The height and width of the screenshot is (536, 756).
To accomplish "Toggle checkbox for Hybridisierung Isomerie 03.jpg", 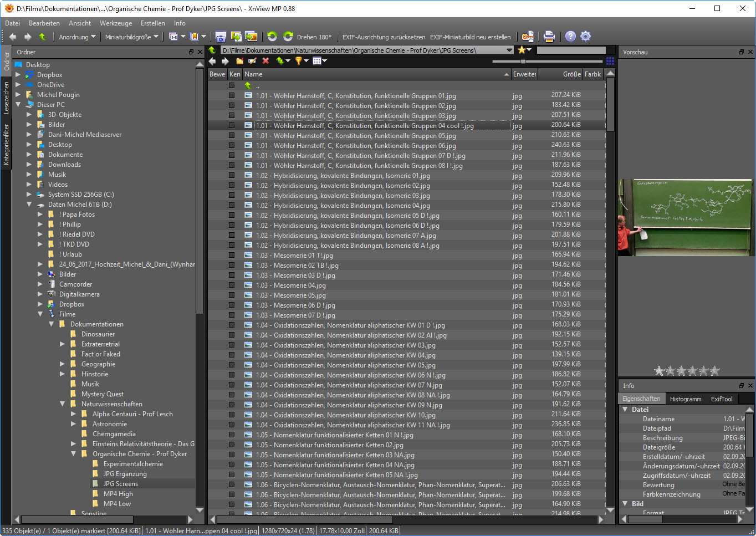I will [x=232, y=195].
